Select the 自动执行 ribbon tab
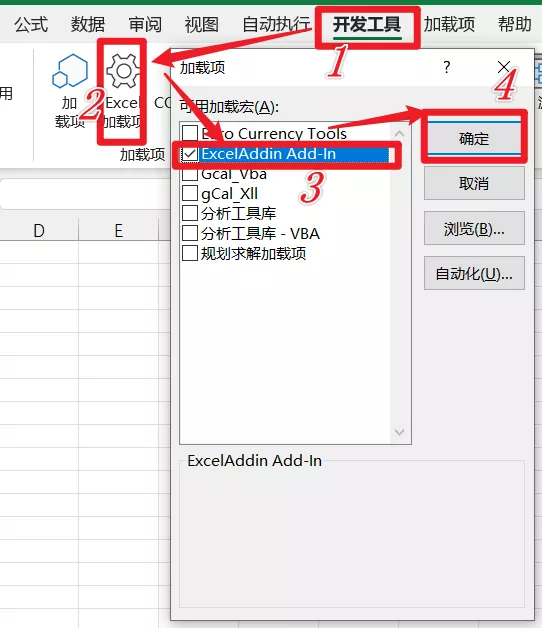Screen dimensions: 542x628 point(276,24)
